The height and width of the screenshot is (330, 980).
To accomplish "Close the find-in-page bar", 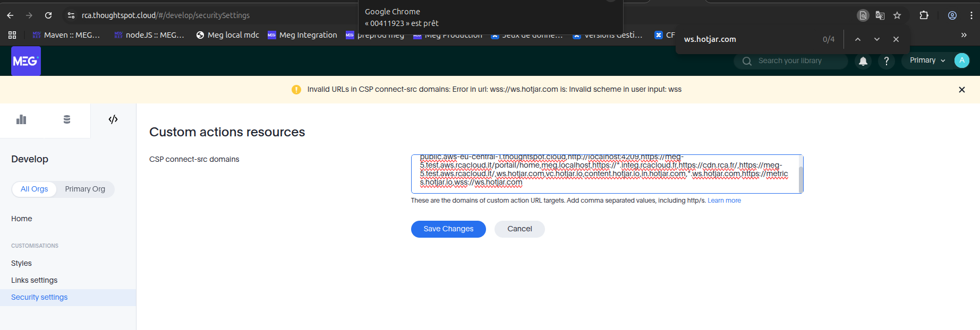I will coord(896,39).
